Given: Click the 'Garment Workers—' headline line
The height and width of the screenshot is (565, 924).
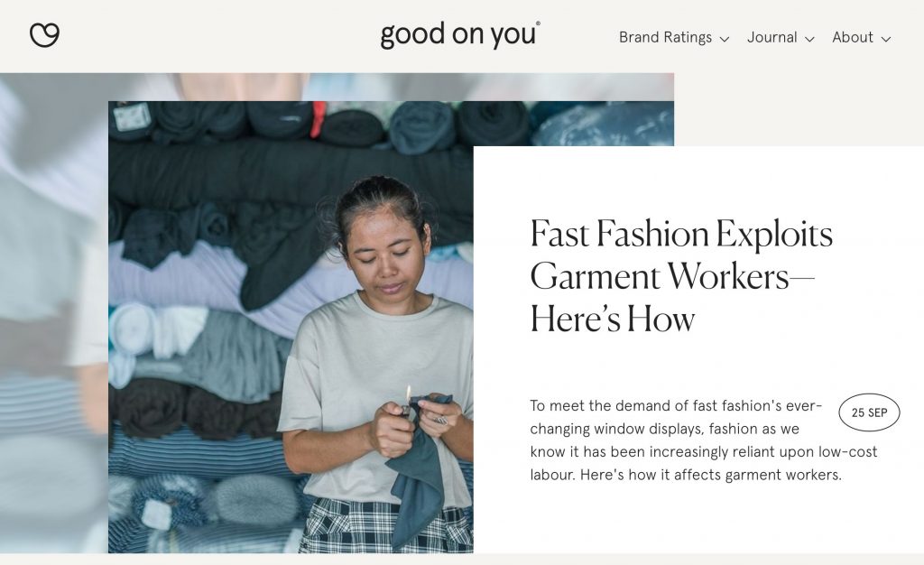Looking at the screenshot, I should tap(671, 277).
